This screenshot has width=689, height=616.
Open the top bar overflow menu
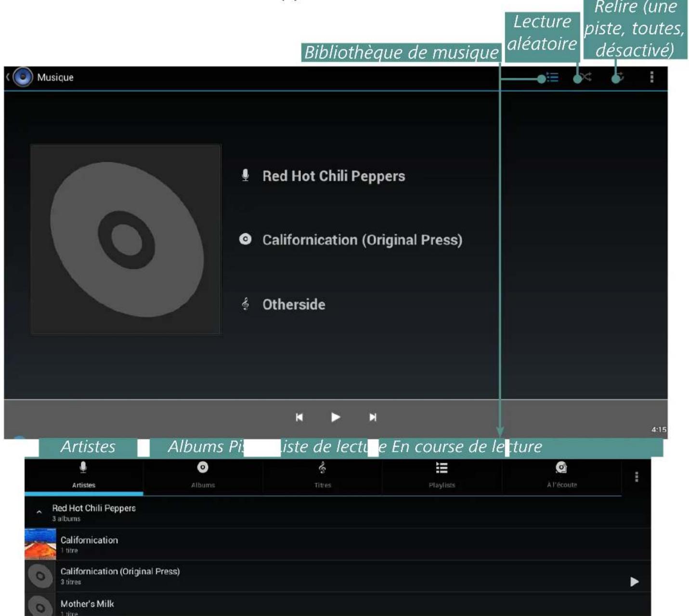click(652, 77)
